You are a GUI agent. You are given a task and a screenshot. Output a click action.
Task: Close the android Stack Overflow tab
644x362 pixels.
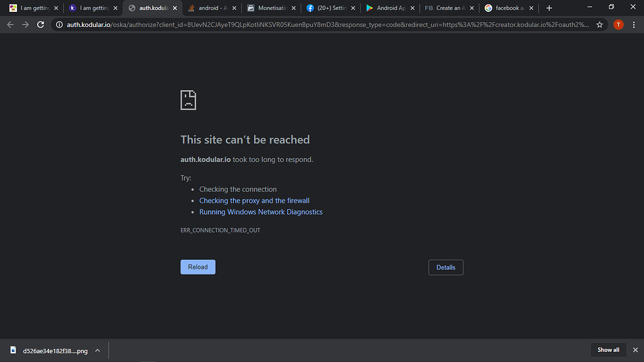234,8
